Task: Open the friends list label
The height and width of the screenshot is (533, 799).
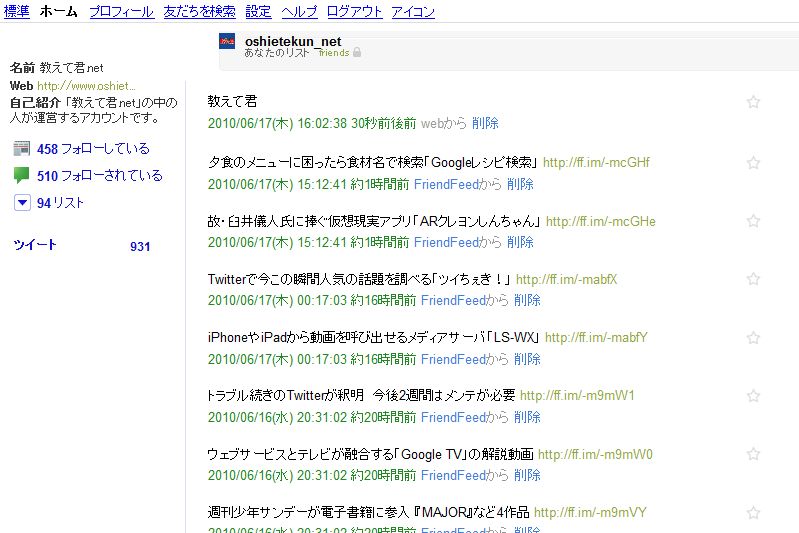Action: (x=334, y=52)
